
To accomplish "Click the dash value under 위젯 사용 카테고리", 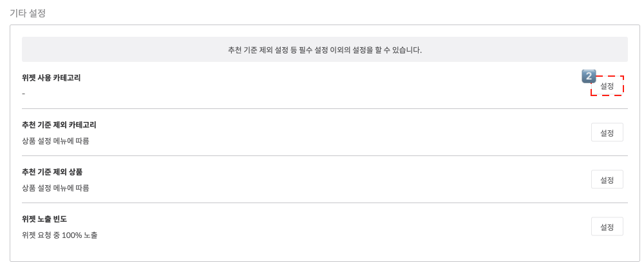I will (24, 94).
